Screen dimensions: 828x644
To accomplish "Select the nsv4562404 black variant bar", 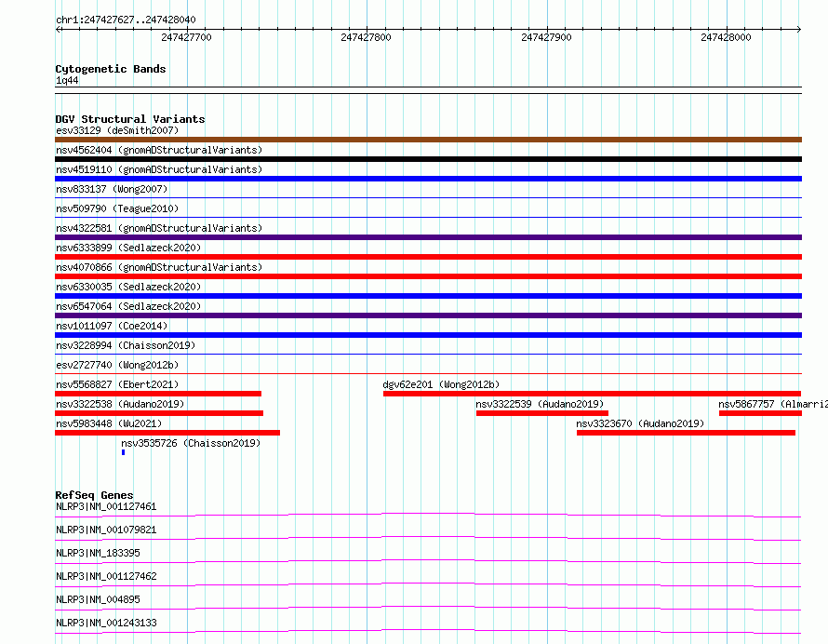I will point(428,159).
